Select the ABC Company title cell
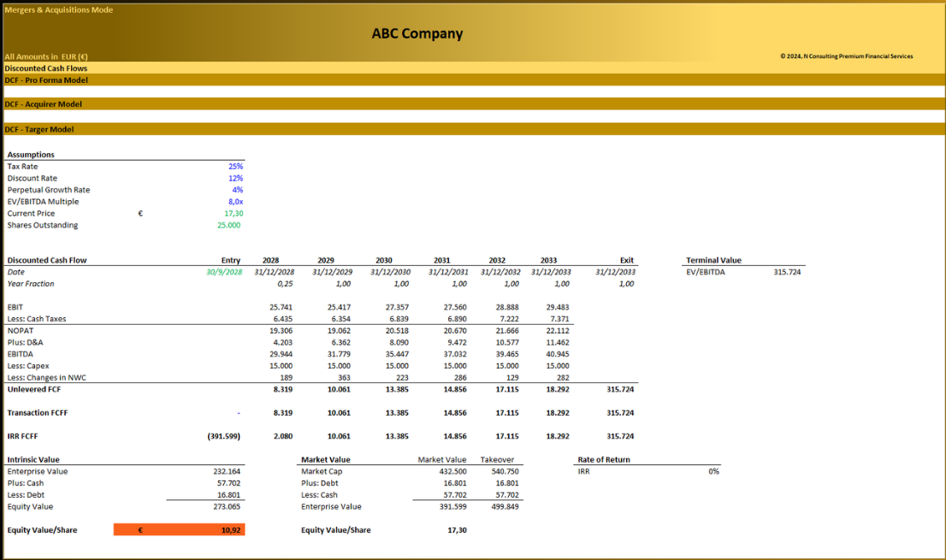The height and width of the screenshot is (560, 946). [417, 33]
